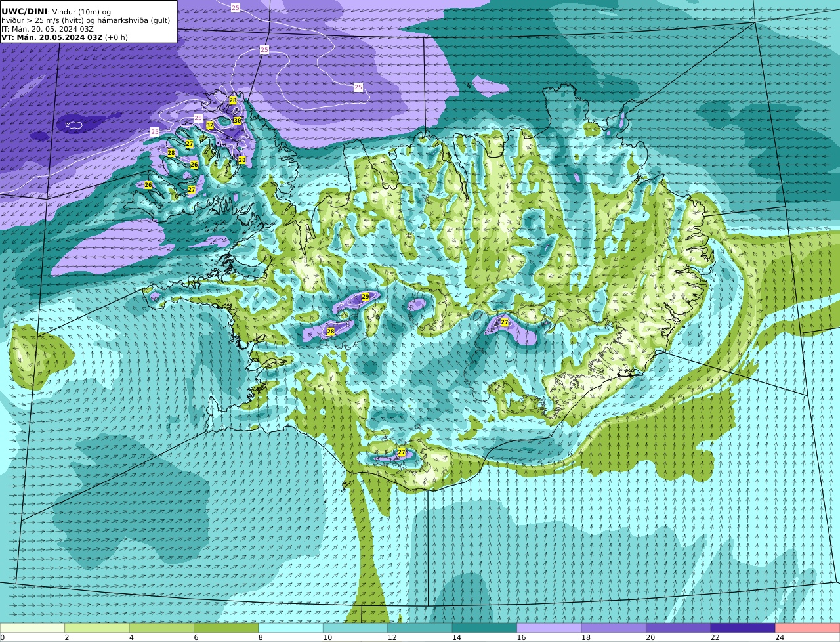The image size is (840, 642).
Task: Select the 18–20 m/s purple legend swatch
Action: tap(614, 628)
